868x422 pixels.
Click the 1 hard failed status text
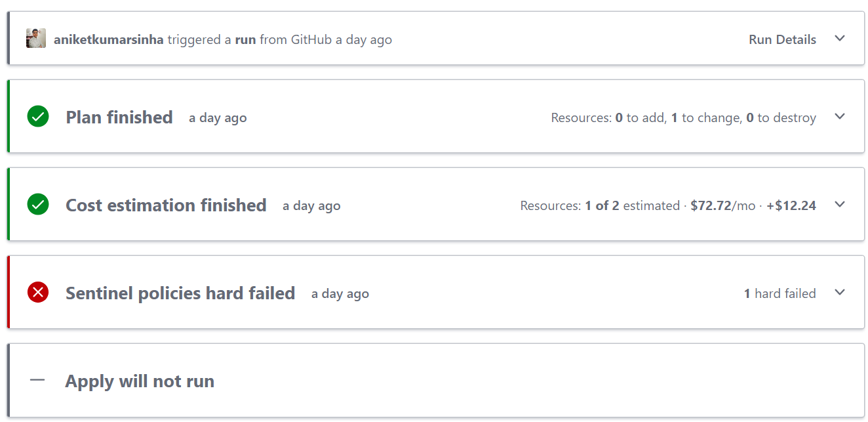(x=779, y=294)
